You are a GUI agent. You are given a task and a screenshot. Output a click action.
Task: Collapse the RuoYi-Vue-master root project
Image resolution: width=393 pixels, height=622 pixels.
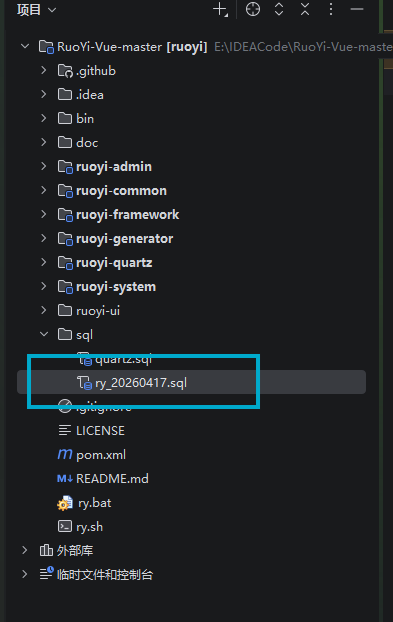25,46
